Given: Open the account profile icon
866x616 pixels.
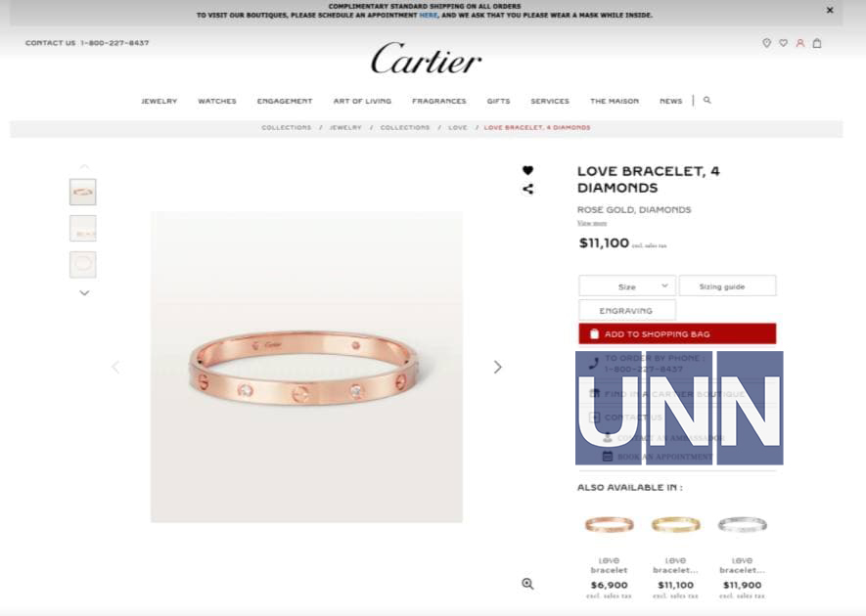Looking at the screenshot, I should (x=799, y=43).
